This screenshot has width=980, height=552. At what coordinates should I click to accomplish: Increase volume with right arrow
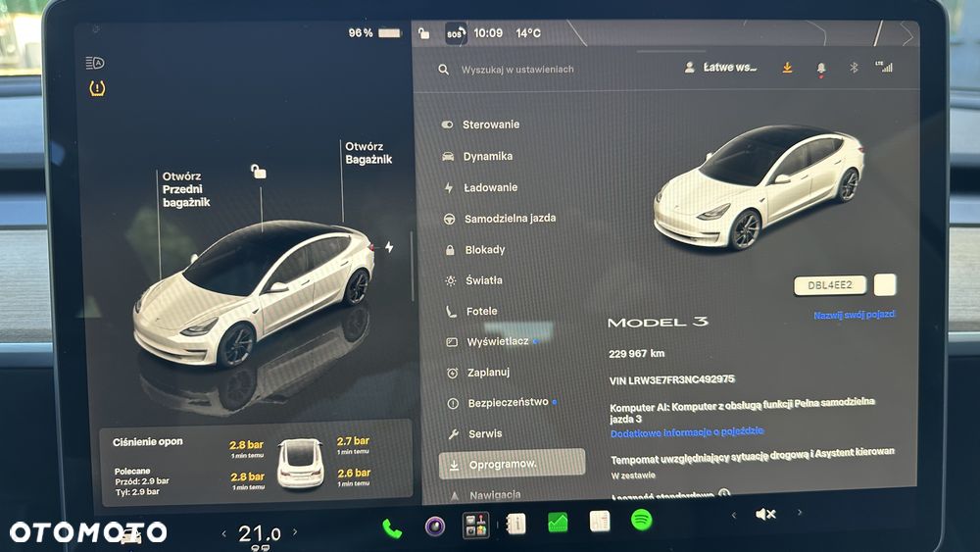(800, 513)
